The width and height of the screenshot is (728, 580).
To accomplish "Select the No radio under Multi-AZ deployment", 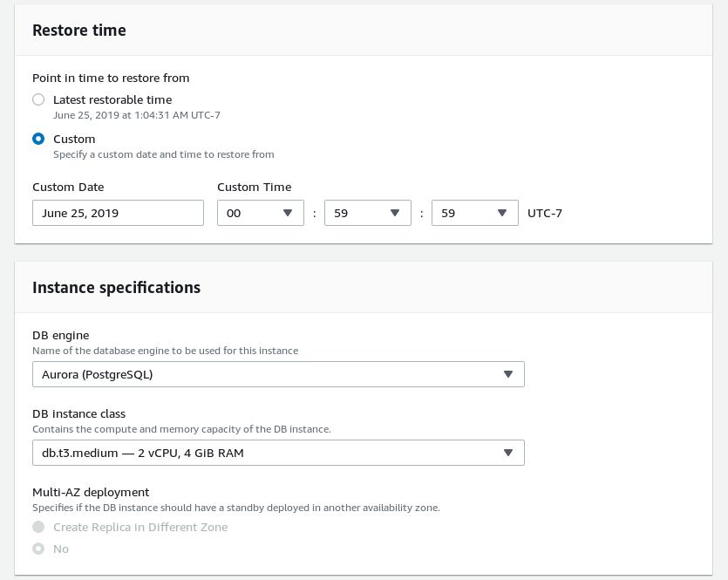I will point(38,549).
